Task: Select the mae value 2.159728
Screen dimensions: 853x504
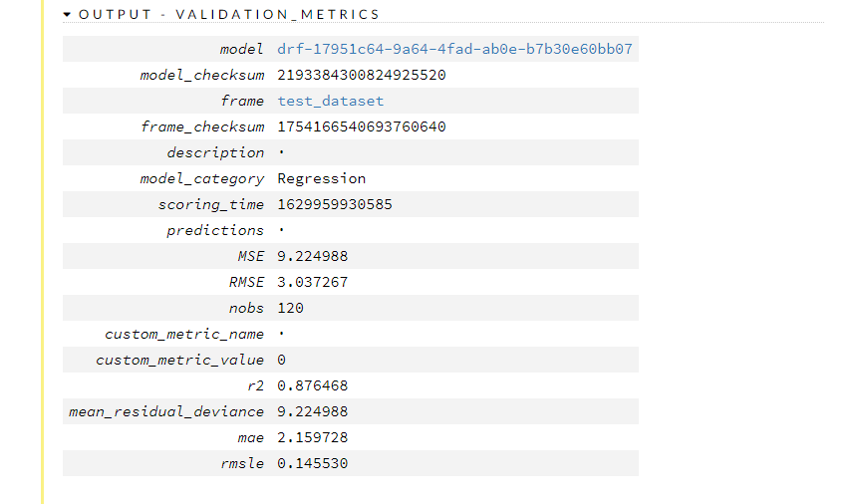Action: (x=312, y=437)
